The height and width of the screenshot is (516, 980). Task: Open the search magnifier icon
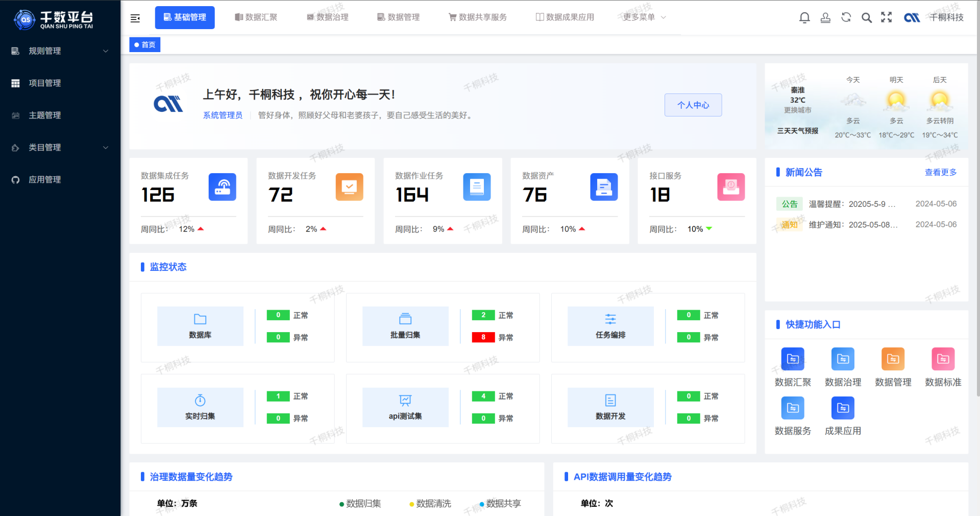867,18
